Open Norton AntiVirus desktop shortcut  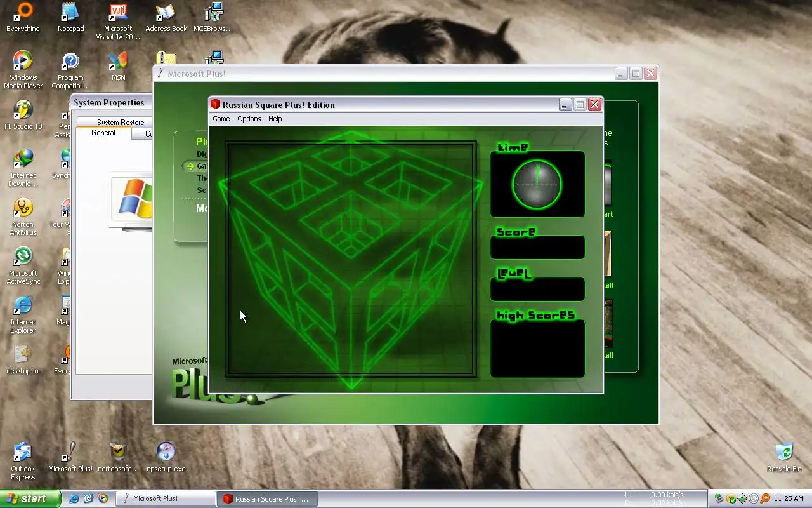[23, 217]
